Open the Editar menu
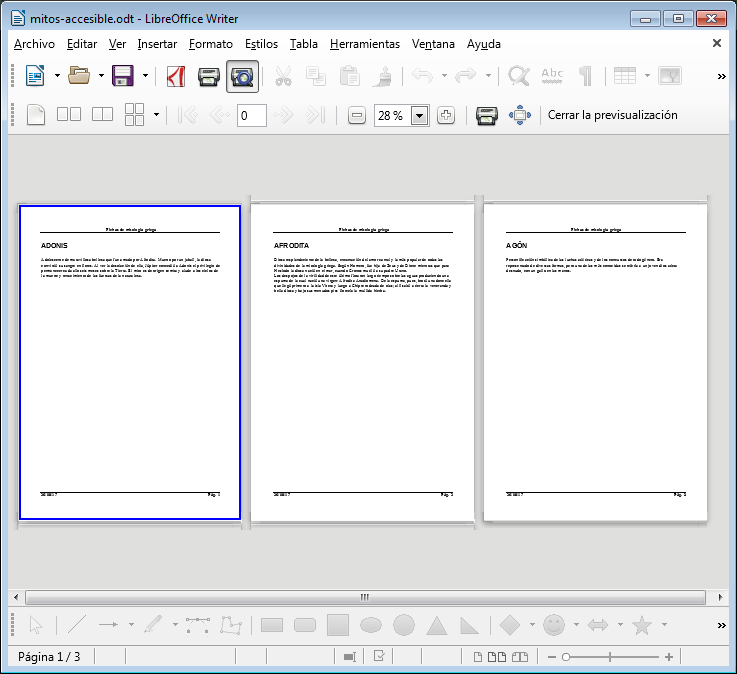The image size is (737, 674). pos(82,44)
